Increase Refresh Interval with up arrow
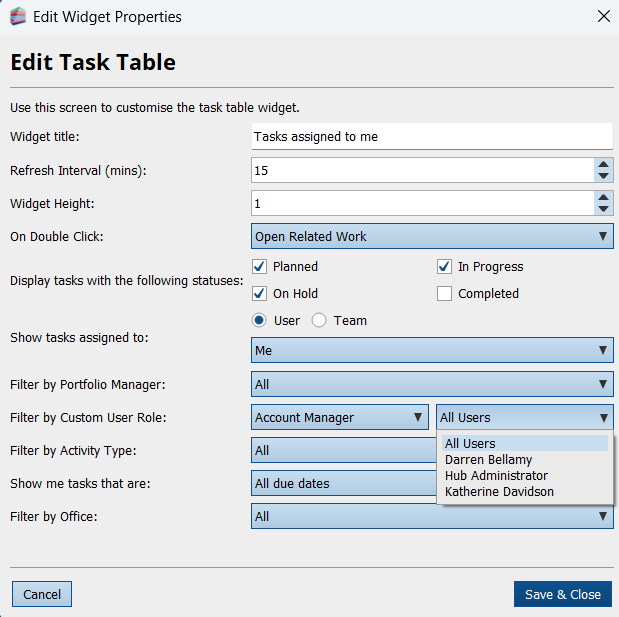 [603, 164]
